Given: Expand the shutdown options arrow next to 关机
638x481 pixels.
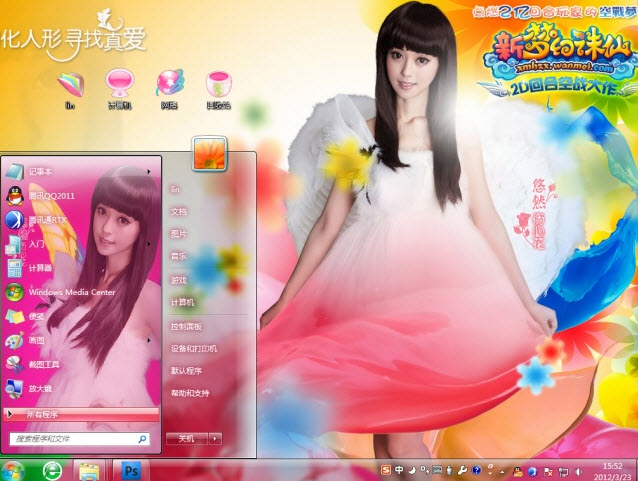Looking at the screenshot, I should point(215,439).
